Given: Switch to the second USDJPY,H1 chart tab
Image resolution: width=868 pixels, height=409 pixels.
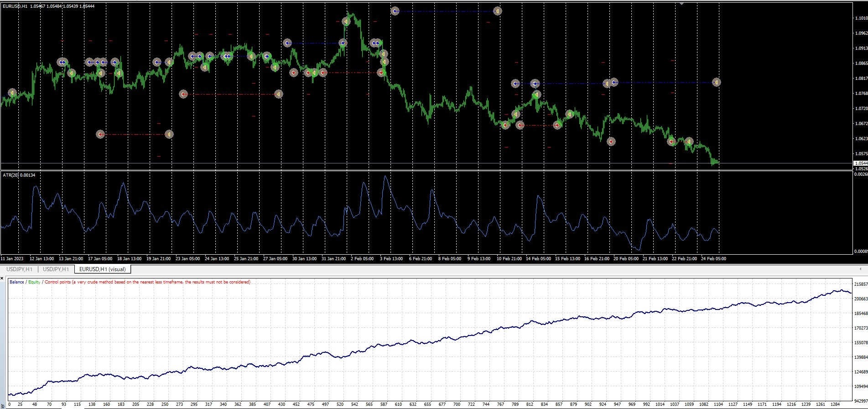Looking at the screenshot, I should (x=56, y=269).
